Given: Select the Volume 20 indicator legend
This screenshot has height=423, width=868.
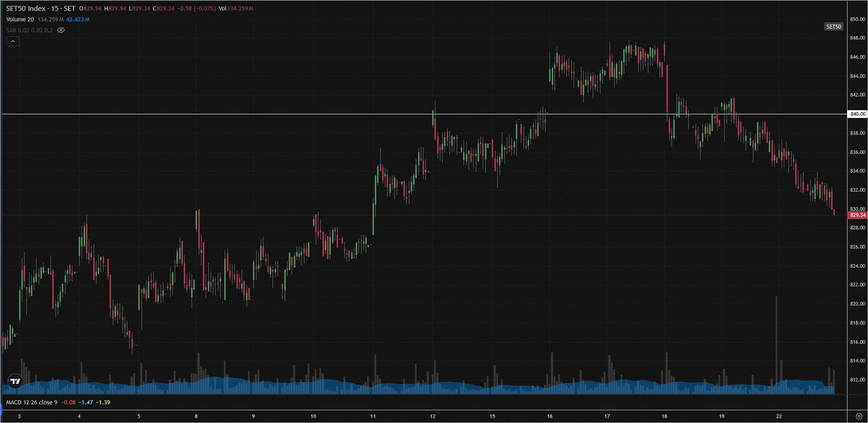Looking at the screenshot, I should pos(20,20).
